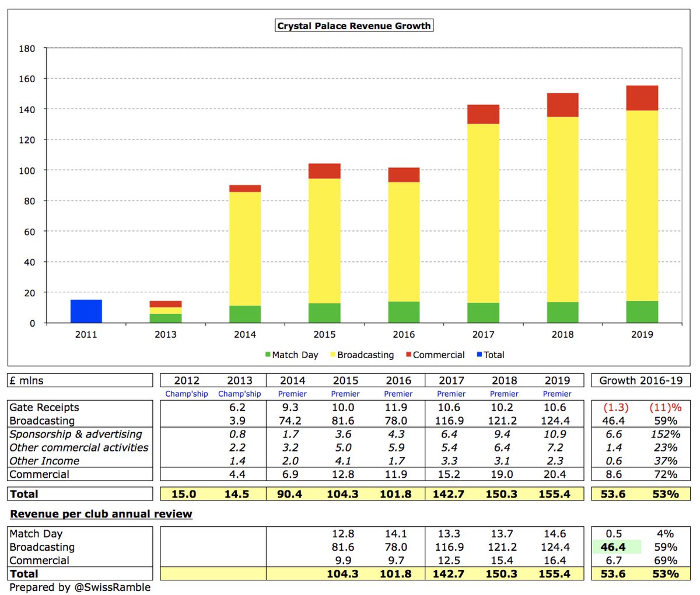Image resolution: width=700 pixels, height=595 pixels.
Task: Click the 152% Sponsorship growth cell
Action: click(666, 434)
